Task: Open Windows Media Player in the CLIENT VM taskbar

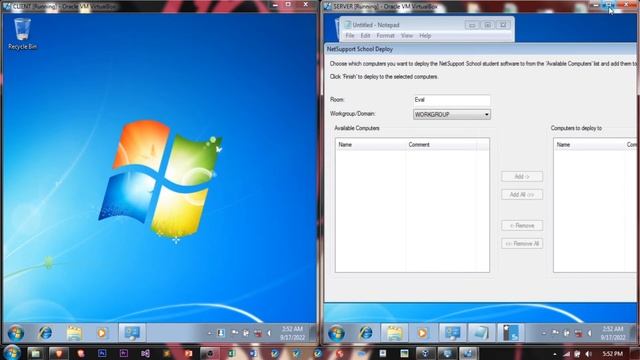Action: click(x=102, y=333)
